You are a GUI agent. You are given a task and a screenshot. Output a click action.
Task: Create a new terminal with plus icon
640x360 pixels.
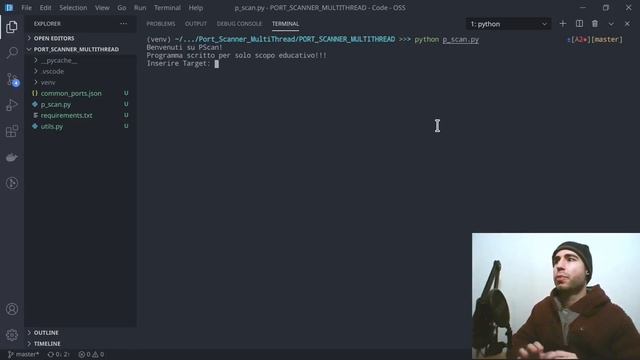(x=563, y=24)
